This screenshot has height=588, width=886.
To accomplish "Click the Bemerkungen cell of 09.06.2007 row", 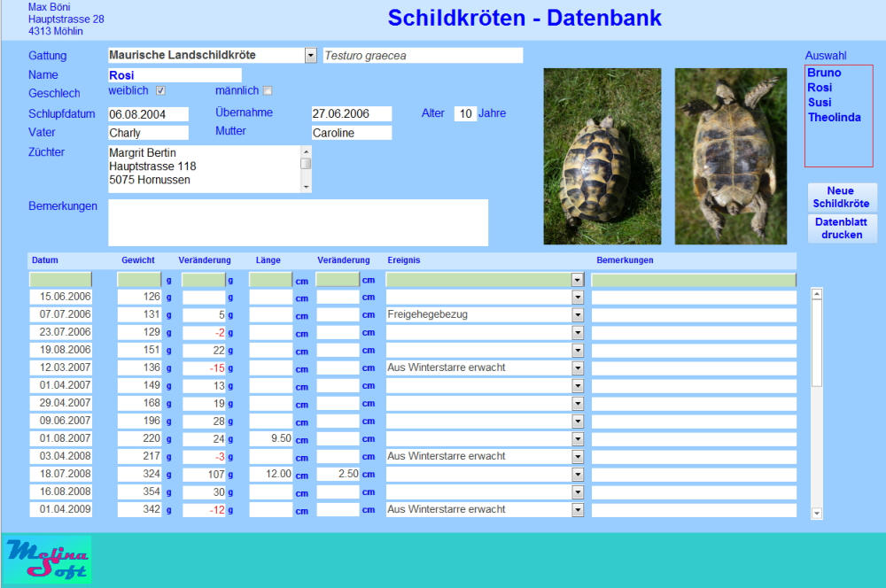I will (x=694, y=422).
